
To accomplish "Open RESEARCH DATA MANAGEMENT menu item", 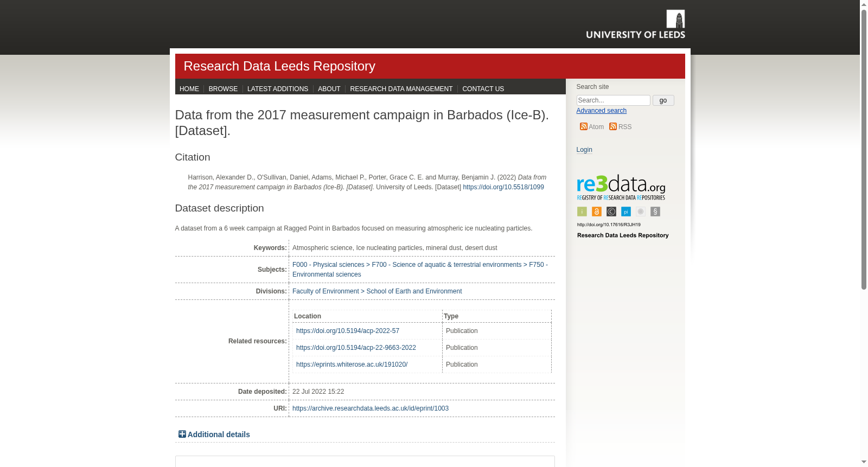I will click(x=401, y=89).
